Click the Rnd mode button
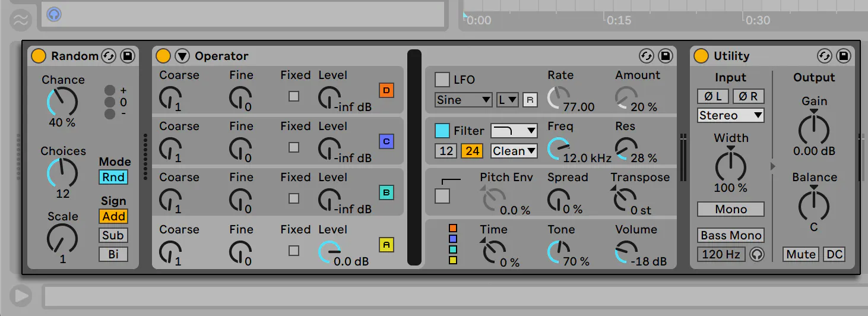Screen dimensions: 868x316 tap(113, 177)
